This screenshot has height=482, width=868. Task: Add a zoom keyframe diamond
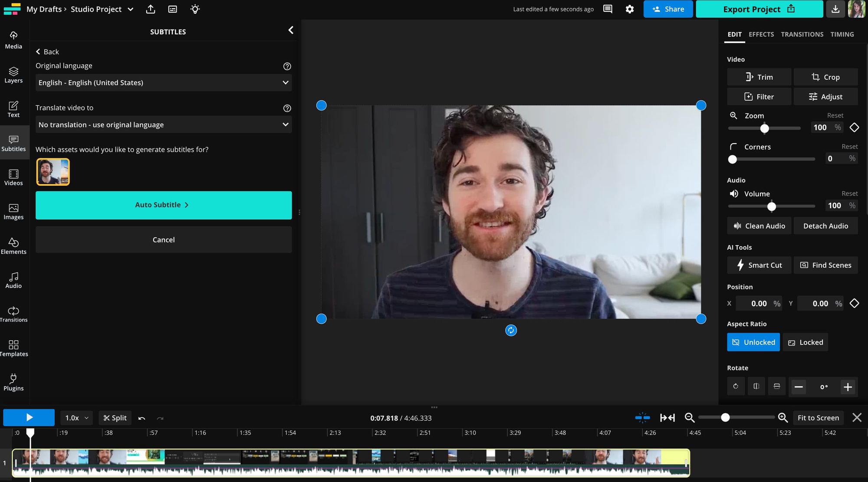854,128
